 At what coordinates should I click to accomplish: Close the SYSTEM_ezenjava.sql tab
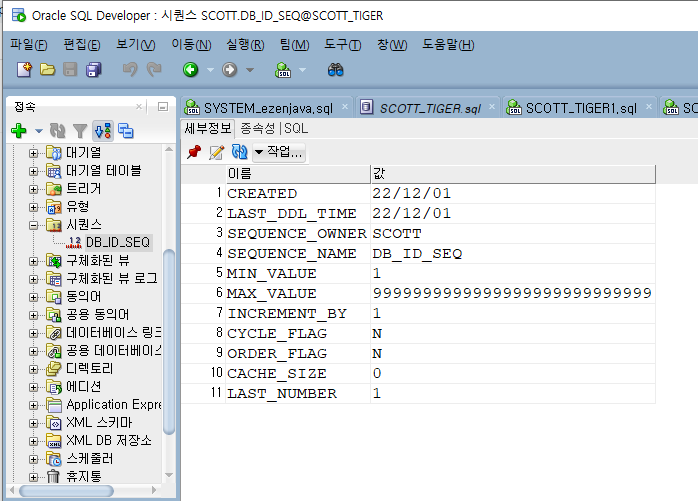(x=345, y=106)
